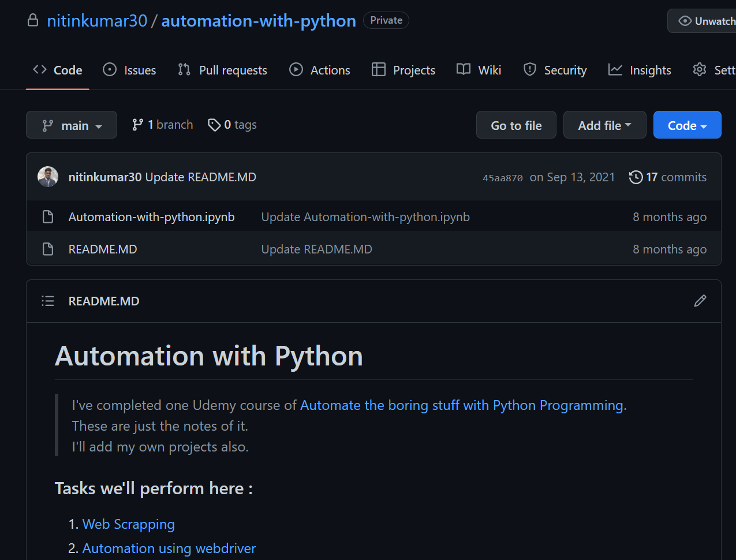Click file icon next to Automation-with-python.ipynb
The height and width of the screenshot is (560, 736).
pyautogui.click(x=48, y=217)
